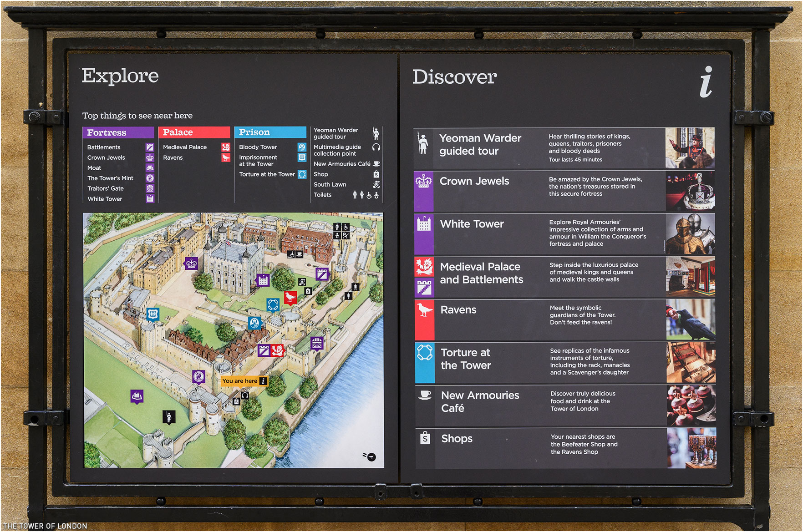
Task: Click the Moat icon in the Fortress list
Action: [x=150, y=168]
